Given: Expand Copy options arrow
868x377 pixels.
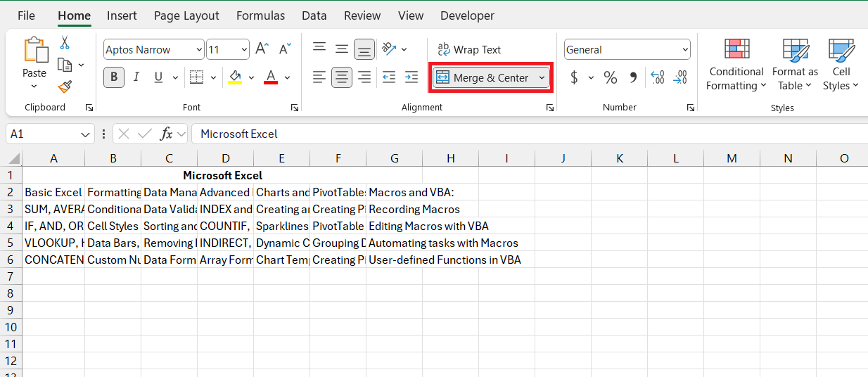Looking at the screenshot, I should [x=81, y=65].
